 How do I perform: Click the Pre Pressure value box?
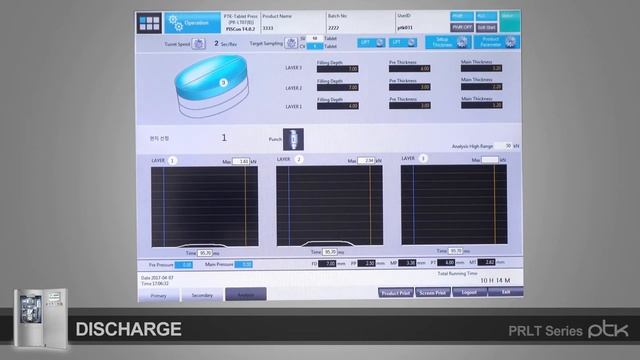click(x=184, y=265)
